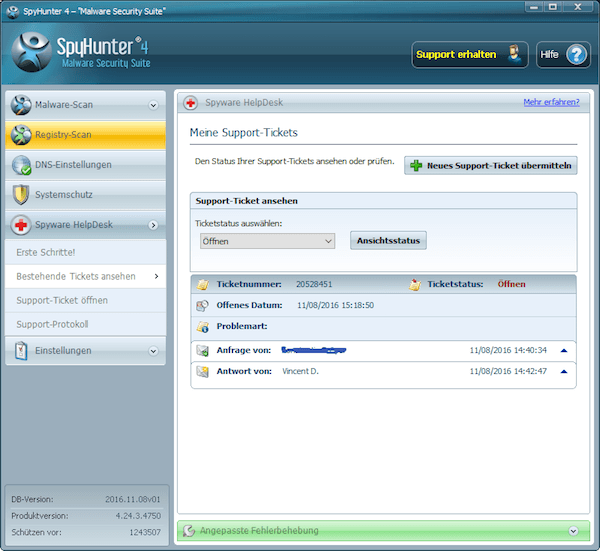Click the Anfrage von envelope icon
The width and height of the screenshot is (600, 551).
click(202, 350)
